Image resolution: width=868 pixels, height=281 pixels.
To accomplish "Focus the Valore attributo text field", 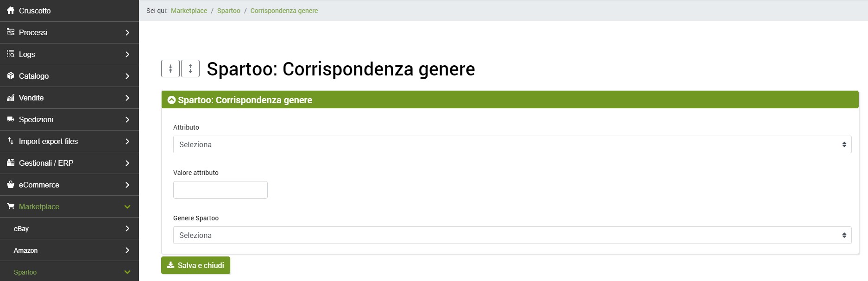I will [x=220, y=190].
